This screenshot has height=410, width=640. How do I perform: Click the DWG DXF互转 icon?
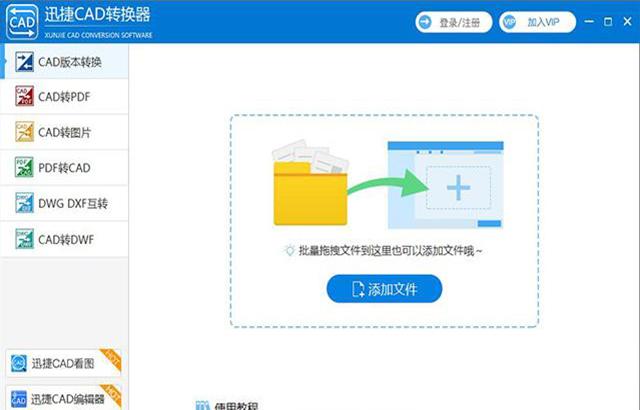24,203
